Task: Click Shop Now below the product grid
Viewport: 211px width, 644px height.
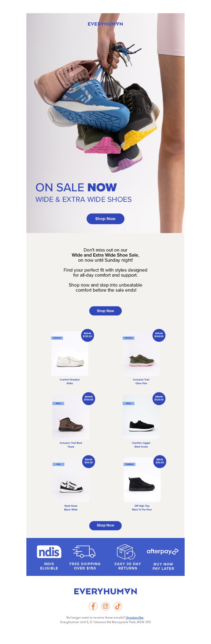Action: (x=105, y=525)
